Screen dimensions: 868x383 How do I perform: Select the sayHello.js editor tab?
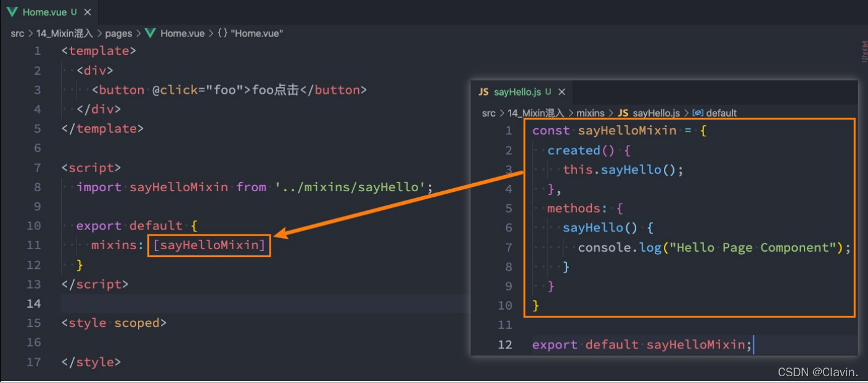[x=523, y=92]
